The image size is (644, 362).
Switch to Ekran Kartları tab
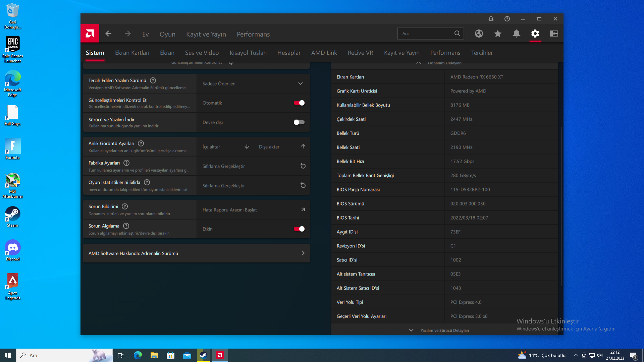click(132, 53)
